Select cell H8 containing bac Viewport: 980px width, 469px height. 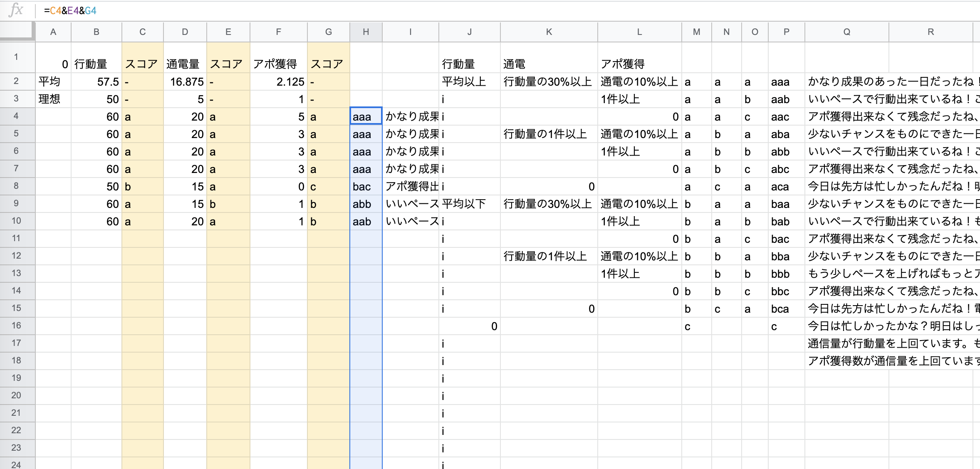click(x=366, y=186)
